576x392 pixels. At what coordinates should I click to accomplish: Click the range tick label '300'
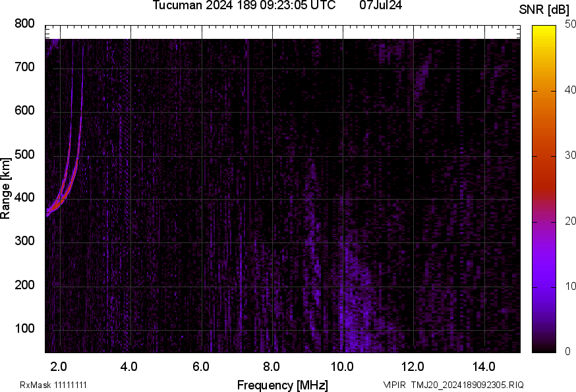24,241
